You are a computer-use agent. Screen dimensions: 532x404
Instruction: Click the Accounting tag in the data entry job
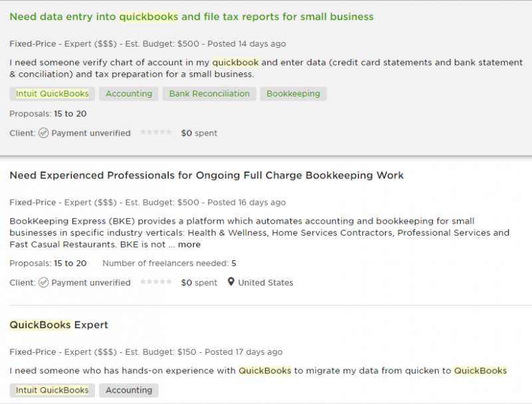click(x=129, y=94)
